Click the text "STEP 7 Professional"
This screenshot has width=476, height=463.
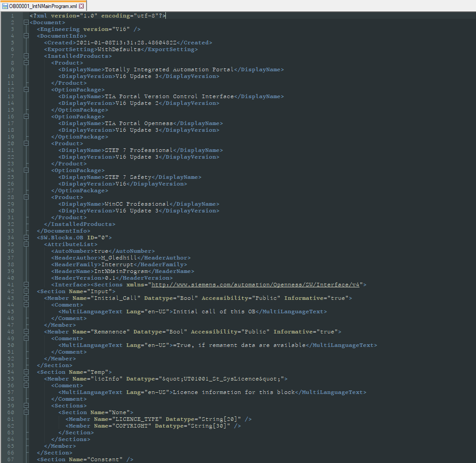[139, 150]
